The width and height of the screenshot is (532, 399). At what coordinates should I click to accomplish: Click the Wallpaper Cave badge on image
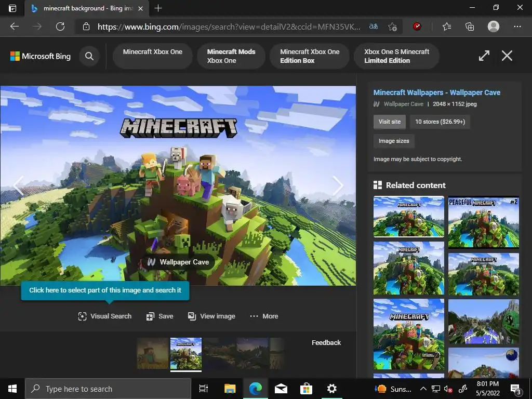pyautogui.click(x=179, y=262)
